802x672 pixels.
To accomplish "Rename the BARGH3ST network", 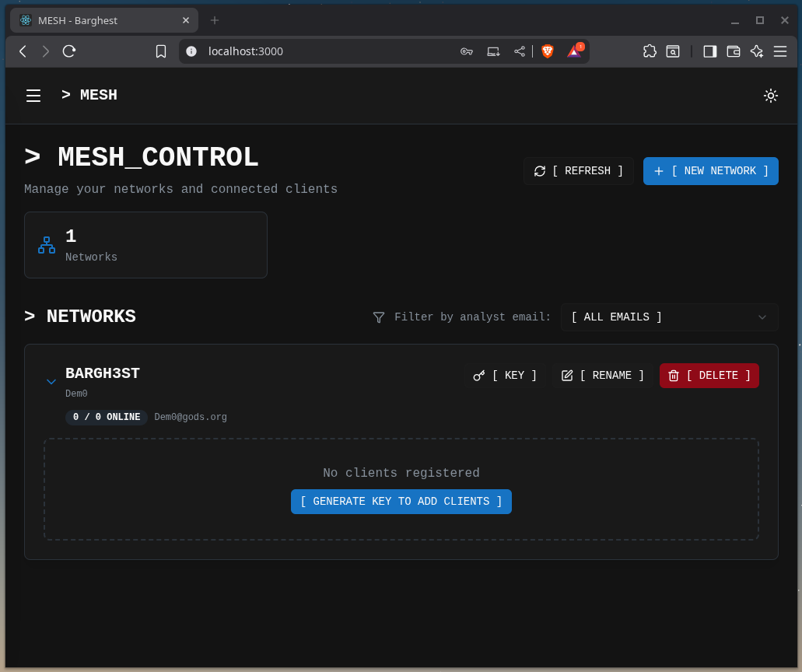I will click(603, 376).
